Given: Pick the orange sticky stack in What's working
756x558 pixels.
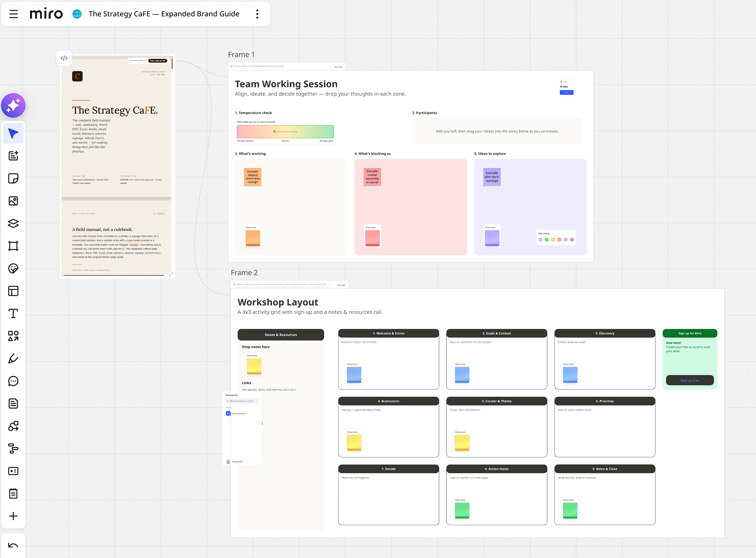Looking at the screenshot, I should pos(253,237).
